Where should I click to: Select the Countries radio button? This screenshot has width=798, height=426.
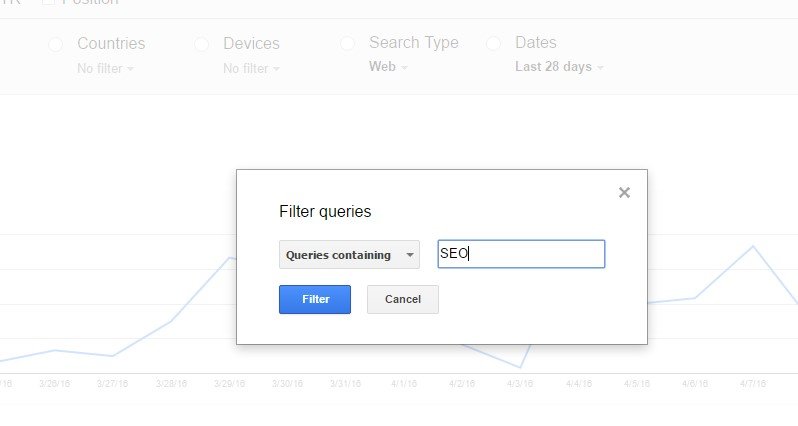click(55, 45)
